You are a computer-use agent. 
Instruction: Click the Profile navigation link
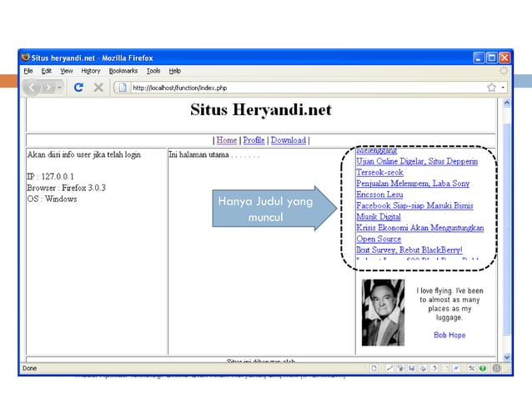(x=253, y=140)
